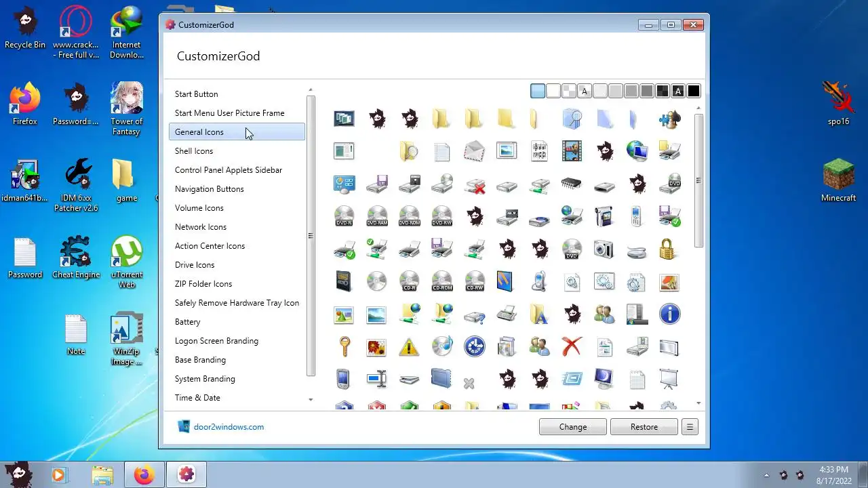The image size is (868, 488).
Task: Click the Change button
Action: [573, 427]
